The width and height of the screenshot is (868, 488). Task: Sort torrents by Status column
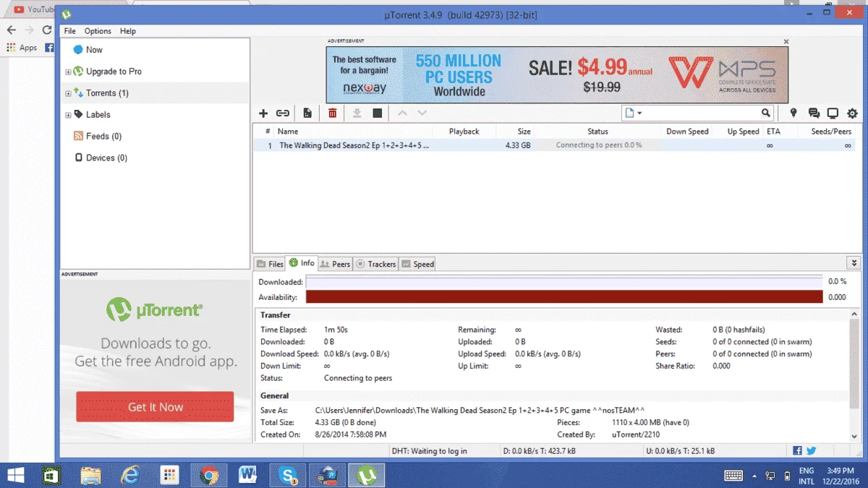(x=598, y=132)
